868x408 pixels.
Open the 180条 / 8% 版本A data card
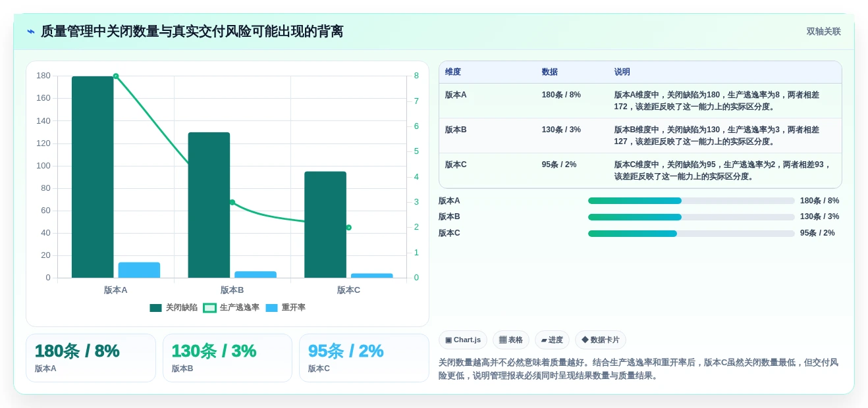(91, 358)
